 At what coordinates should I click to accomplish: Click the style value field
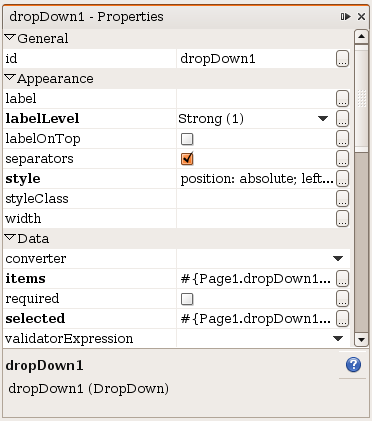pyautogui.click(x=256, y=179)
